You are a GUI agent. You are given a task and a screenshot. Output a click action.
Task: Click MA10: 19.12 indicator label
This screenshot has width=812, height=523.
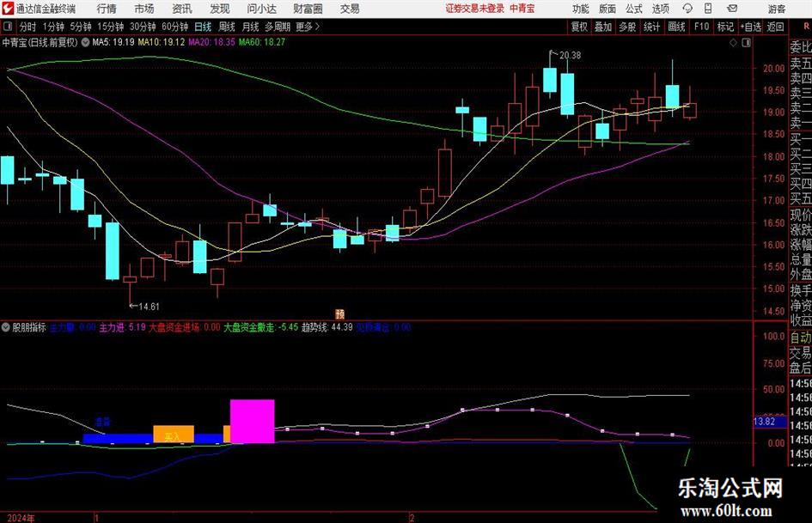(161, 42)
